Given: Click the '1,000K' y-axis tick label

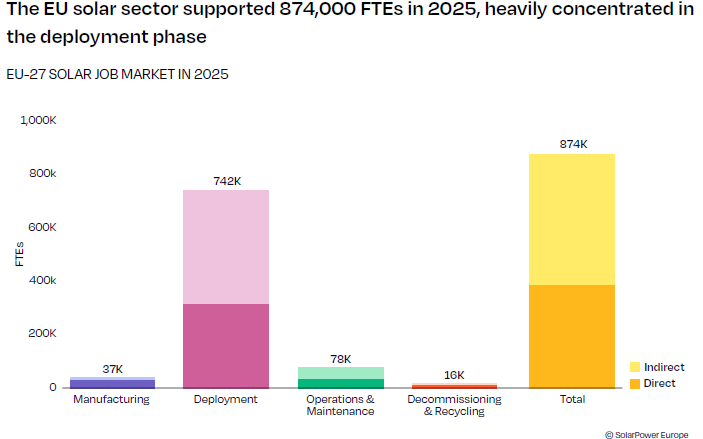Looking at the screenshot, I should coord(38,120).
